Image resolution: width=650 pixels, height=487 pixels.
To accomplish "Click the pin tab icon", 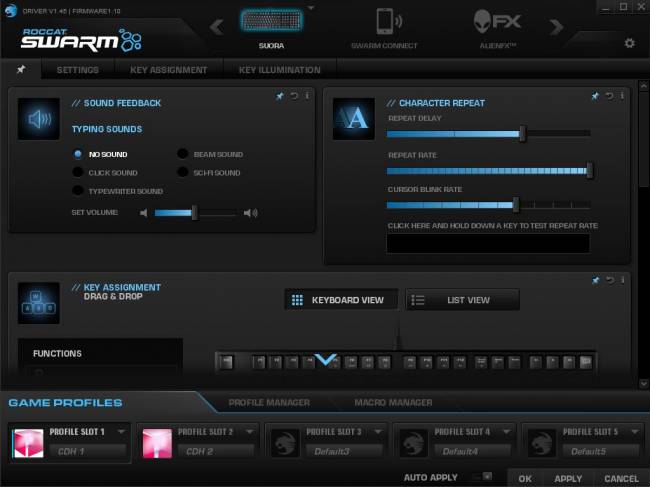I will point(21,70).
